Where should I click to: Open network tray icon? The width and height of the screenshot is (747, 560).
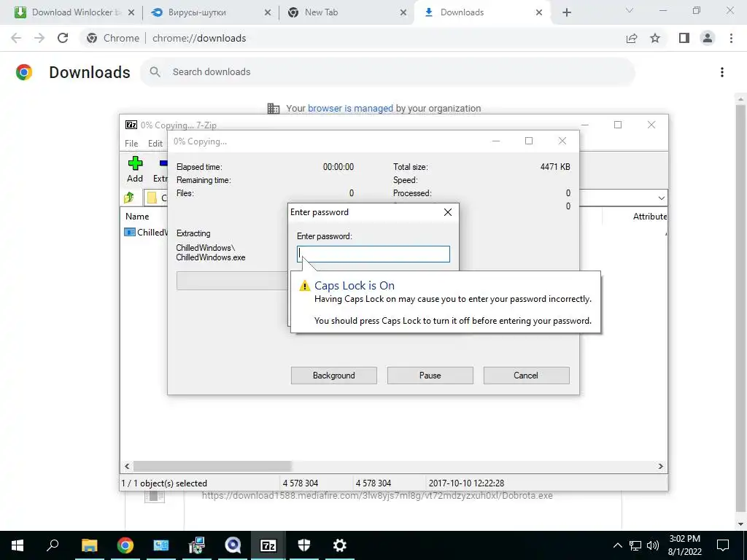(x=635, y=545)
